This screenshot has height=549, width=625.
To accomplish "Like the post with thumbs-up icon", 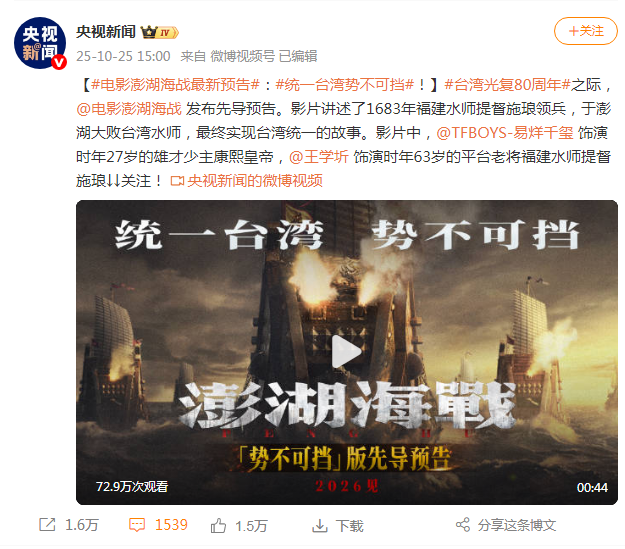I will 218,525.
